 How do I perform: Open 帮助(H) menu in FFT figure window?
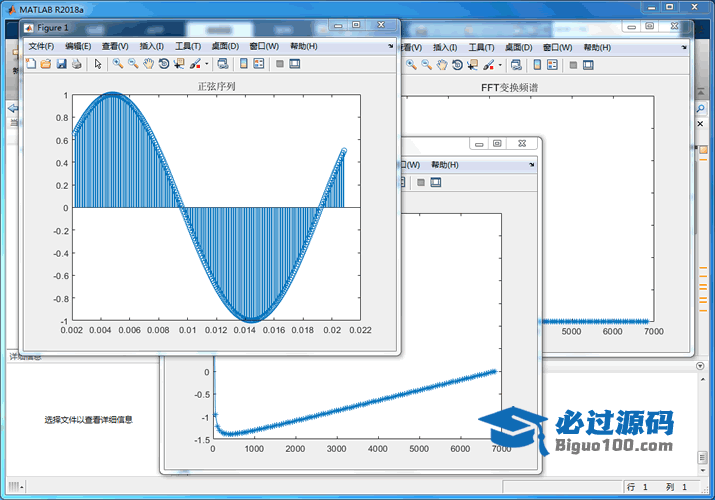click(x=597, y=48)
